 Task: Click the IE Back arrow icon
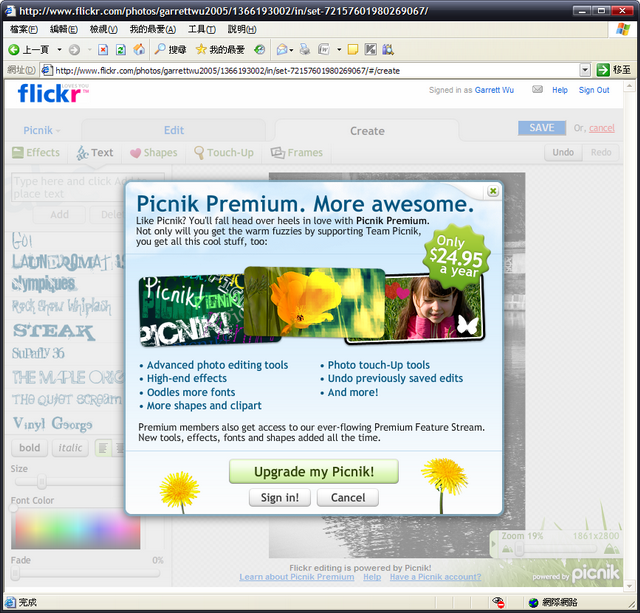click(x=14, y=50)
